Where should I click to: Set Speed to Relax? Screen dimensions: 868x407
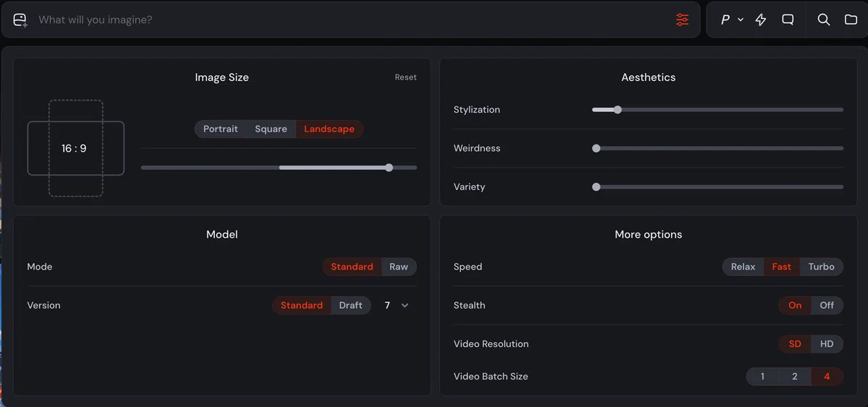(743, 267)
